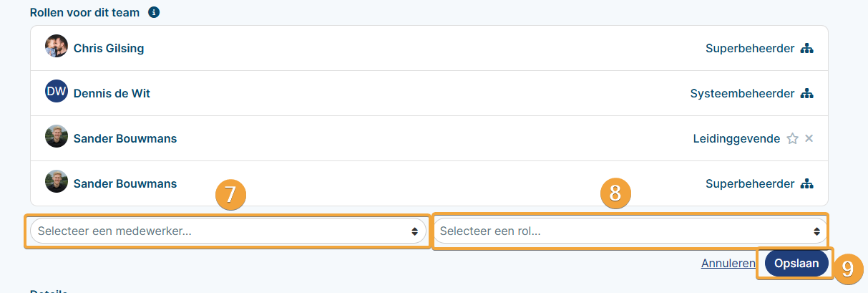Click the Annuleren link
This screenshot has height=293, width=868.
(728, 264)
